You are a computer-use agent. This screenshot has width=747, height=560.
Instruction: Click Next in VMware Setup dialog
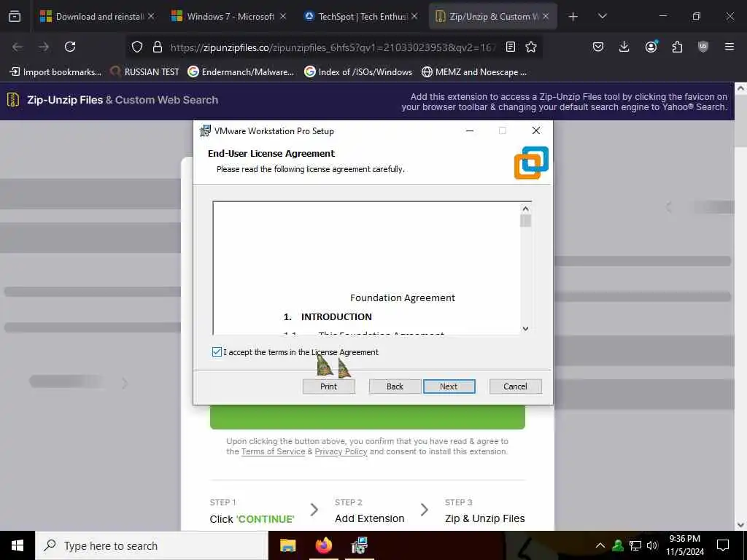point(449,386)
